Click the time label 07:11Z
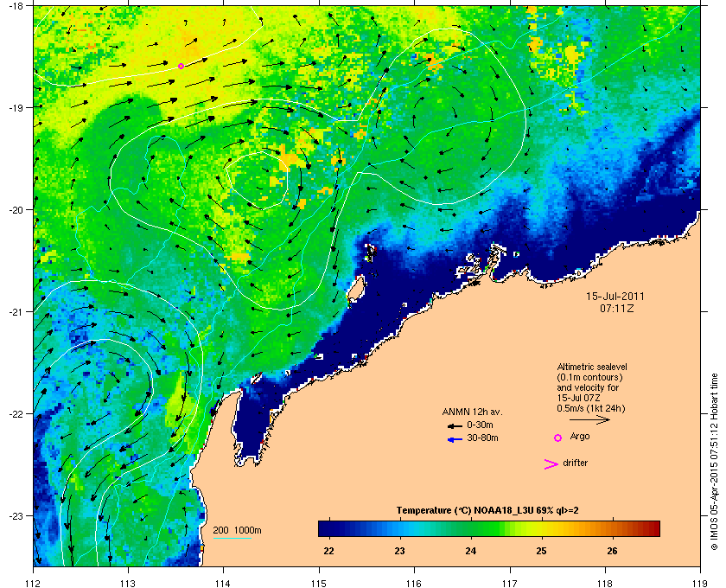Image resolution: width=726 pixels, height=588 pixels. point(616,308)
